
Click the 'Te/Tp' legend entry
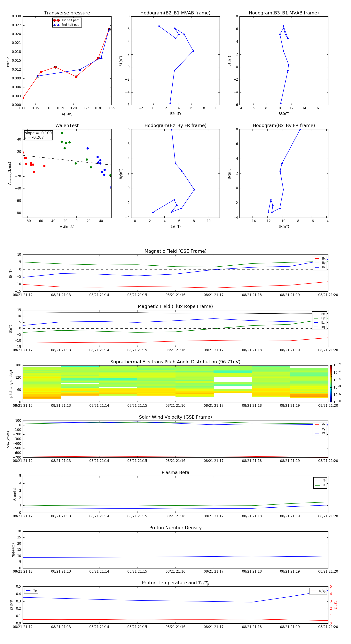[x=318, y=591]
